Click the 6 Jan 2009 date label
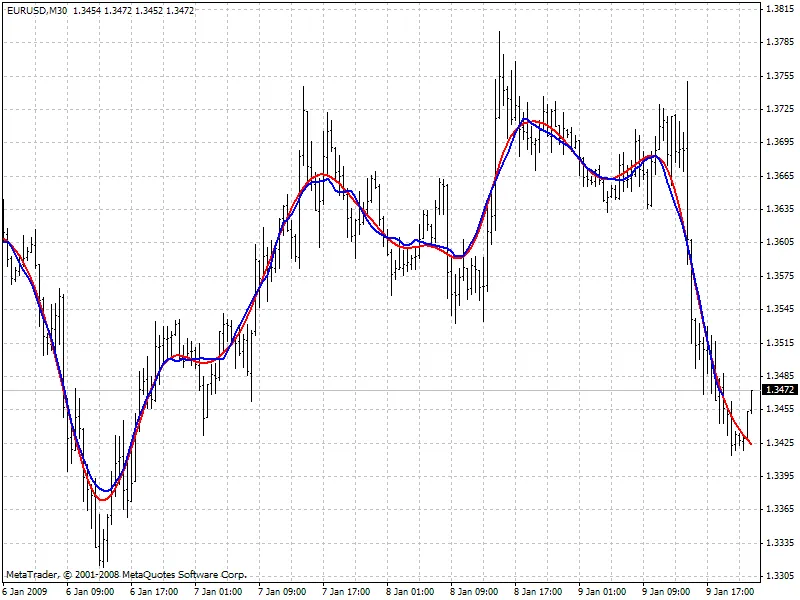Image resolution: width=800 pixels, height=600 pixels. point(26,591)
